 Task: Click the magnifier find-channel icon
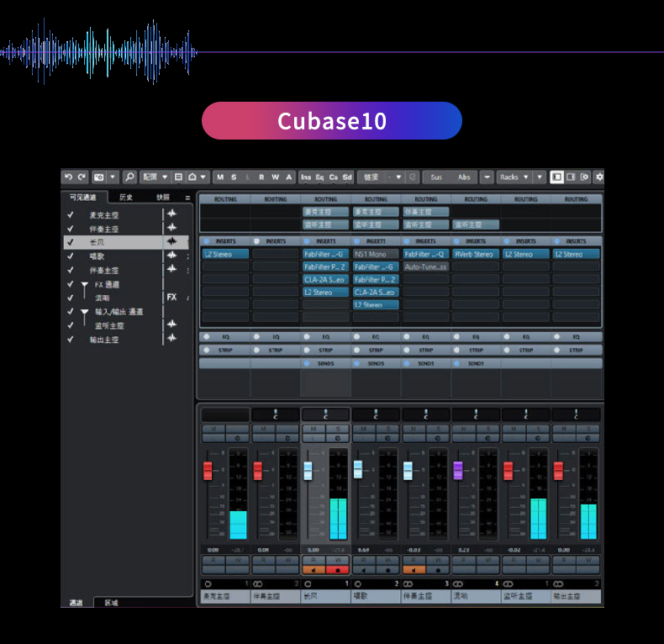(129, 177)
